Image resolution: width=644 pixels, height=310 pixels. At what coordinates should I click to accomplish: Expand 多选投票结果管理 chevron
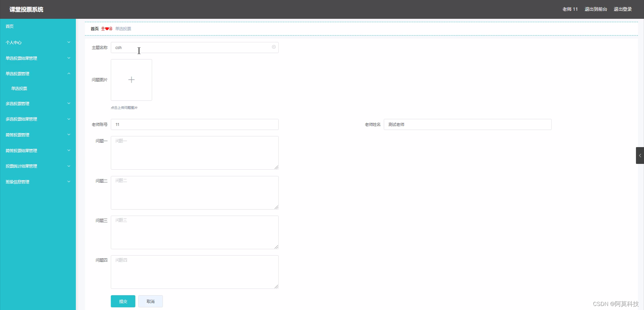tap(69, 119)
